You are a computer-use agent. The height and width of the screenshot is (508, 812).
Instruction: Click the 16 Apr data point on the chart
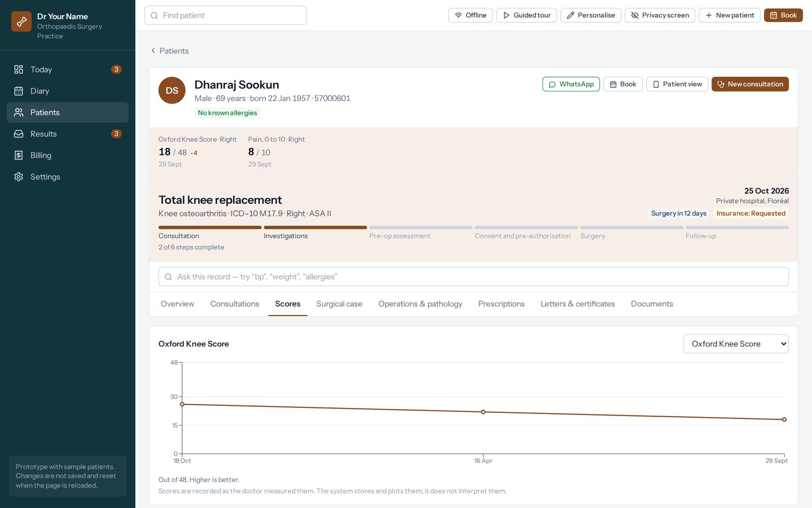tap(483, 412)
